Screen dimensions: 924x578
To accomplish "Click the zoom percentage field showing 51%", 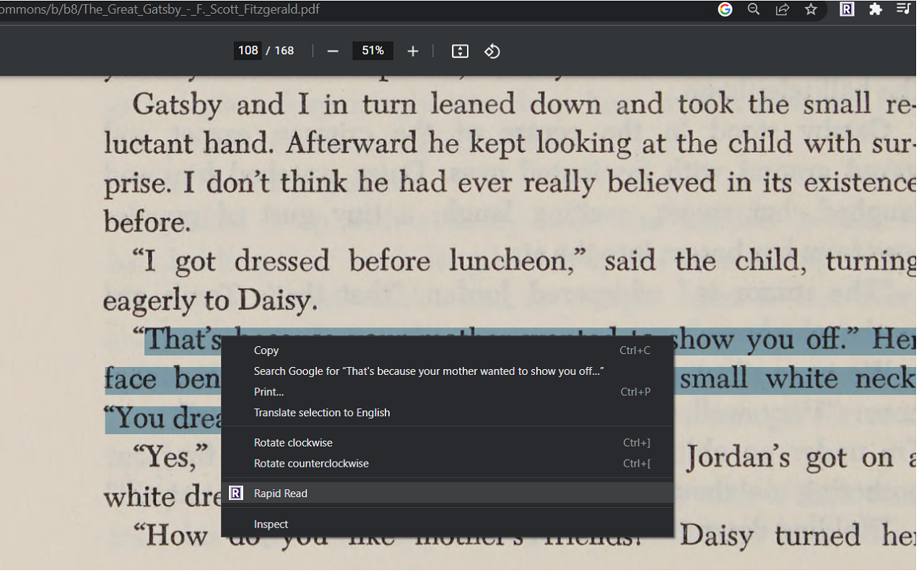I will (x=373, y=51).
